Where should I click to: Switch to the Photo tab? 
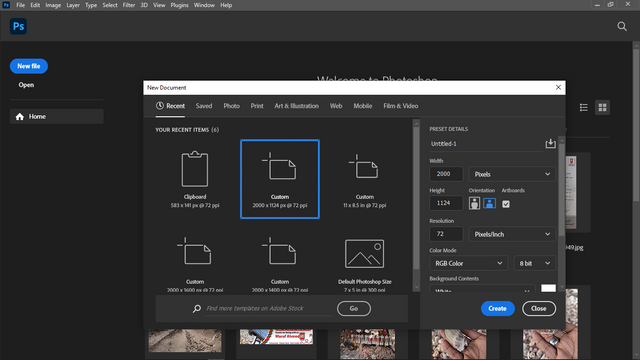(231, 106)
